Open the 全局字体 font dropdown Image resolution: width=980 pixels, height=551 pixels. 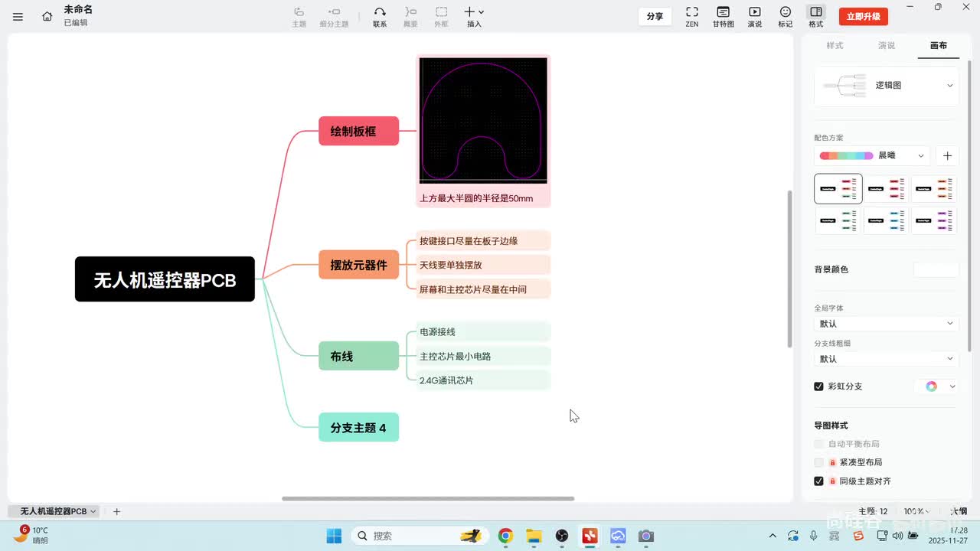[x=887, y=324]
